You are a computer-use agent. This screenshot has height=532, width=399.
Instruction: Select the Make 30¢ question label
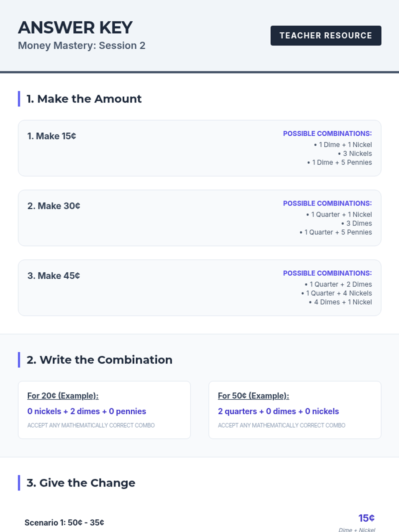[x=54, y=206]
